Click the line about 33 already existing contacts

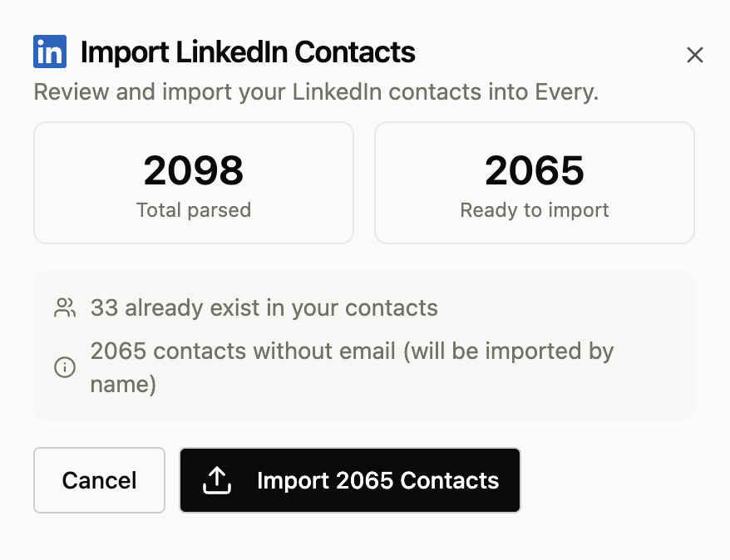click(264, 307)
